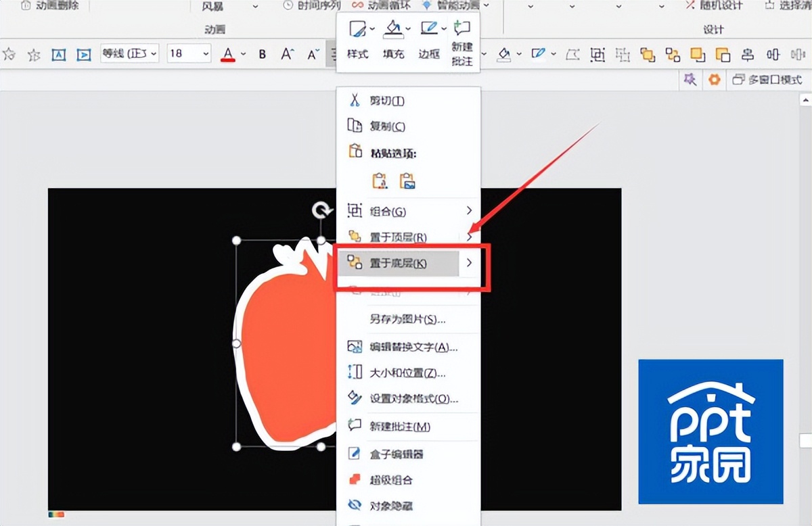812x526 pixels.
Task: Click the 填充 (Fill) icon in mini toolbar
Action: (x=392, y=41)
